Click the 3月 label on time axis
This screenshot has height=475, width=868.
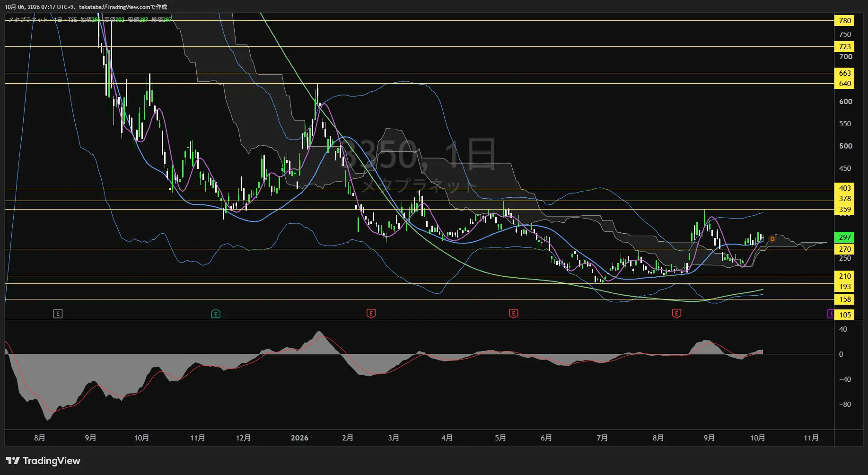coord(394,438)
